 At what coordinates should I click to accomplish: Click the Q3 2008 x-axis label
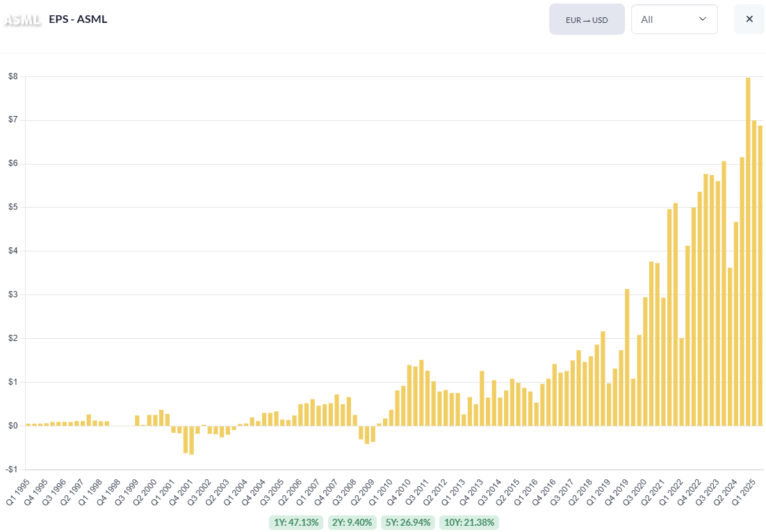pos(344,492)
